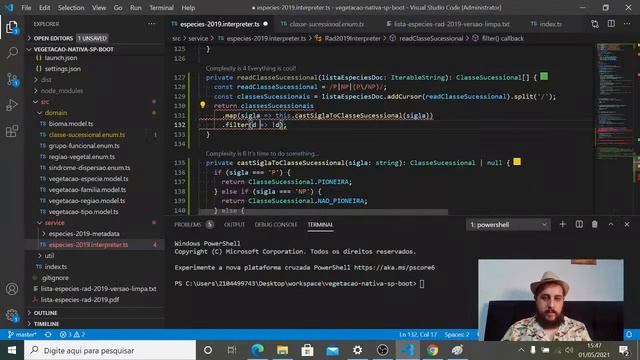Expand especies-2019-metadata folder
The width and height of the screenshot is (640, 360).
point(84,234)
